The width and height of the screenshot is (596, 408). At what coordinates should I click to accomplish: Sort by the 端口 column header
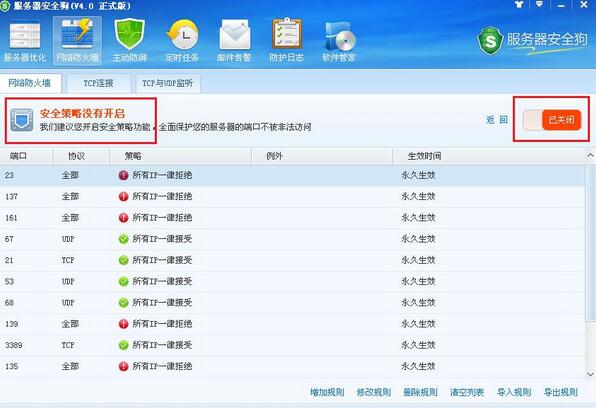click(27, 156)
